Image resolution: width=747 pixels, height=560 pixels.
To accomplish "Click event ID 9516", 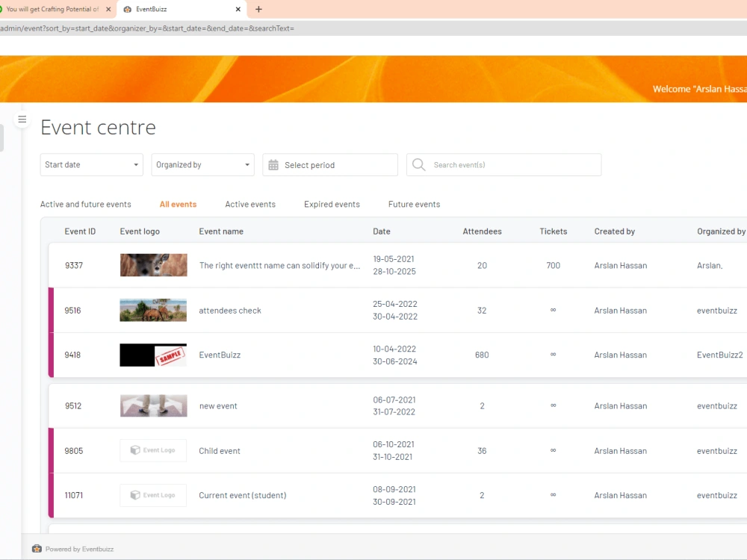I will coord(73,311).
